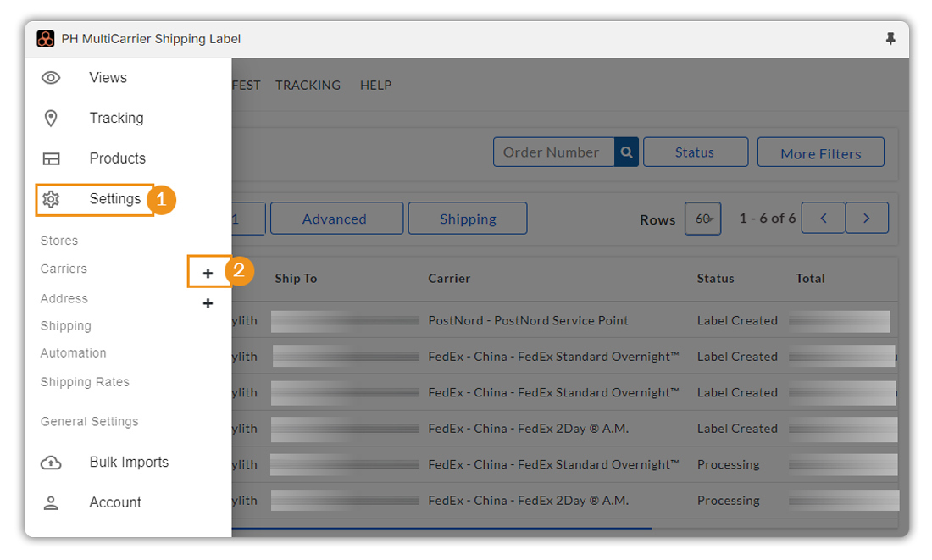This screenshot has height=560, width=932.
Task: Click the eye icon beside Views
Action: point(51,78)
